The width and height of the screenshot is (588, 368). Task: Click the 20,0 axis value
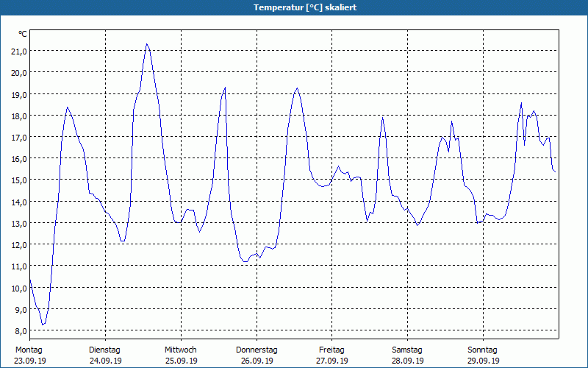[x=19, y=73]
